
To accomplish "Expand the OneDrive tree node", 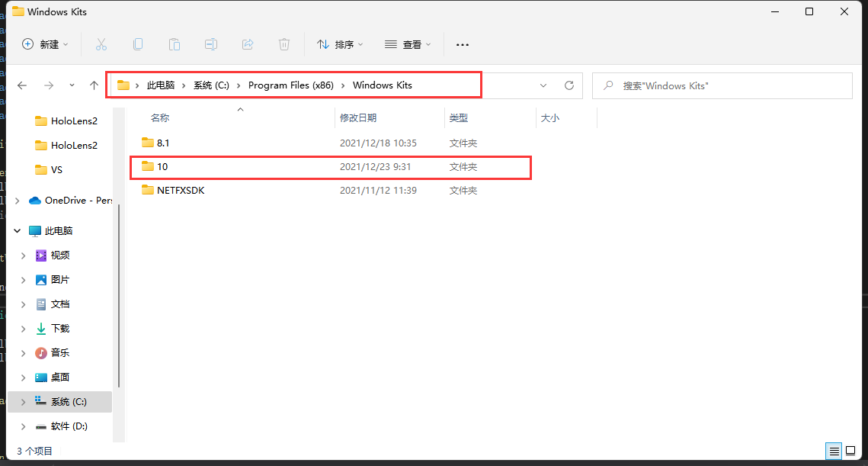I will click(x=18, y=201).
